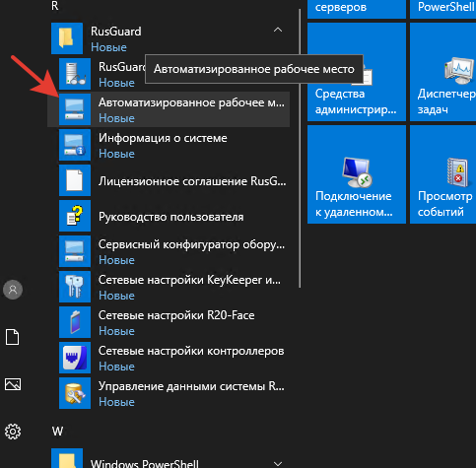This screenshot has height=468, width=476.
Task: Open KeyKeeper network settings keys icon
Action: click(75, 287)
